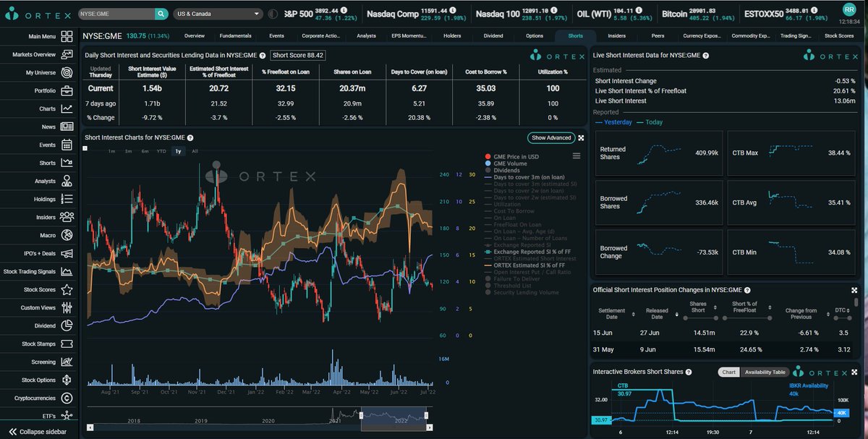Viewport: 868px width, 439px height.
Task: Expand the Short Interest Charts panel fullscreen
Action: [581, 137]
